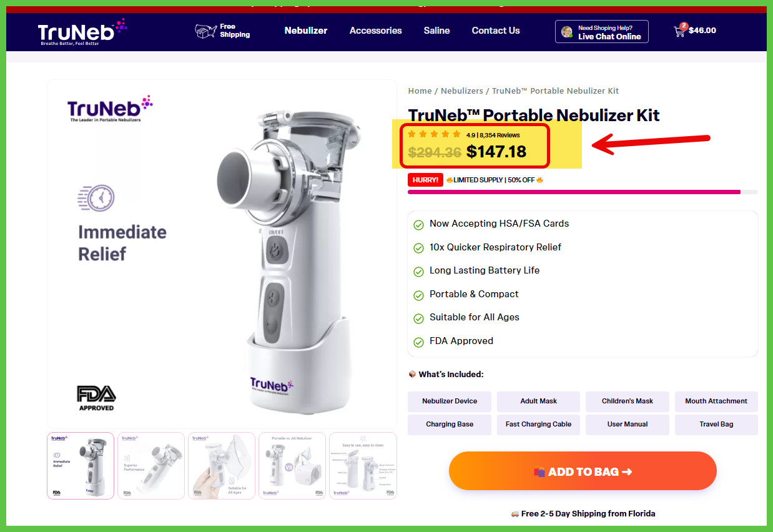The height and width of the screenshot is (532, 773).
Task: Open the Contact Us page
Action: (x=496, y=31)
